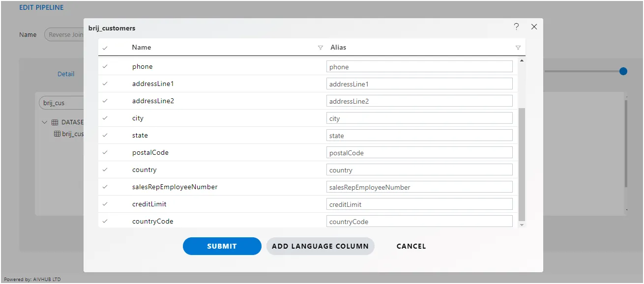Screen dimensions: 644x284
Task: Click ADD LANGUAGE COLUMN button
Action: pos(321,246)
